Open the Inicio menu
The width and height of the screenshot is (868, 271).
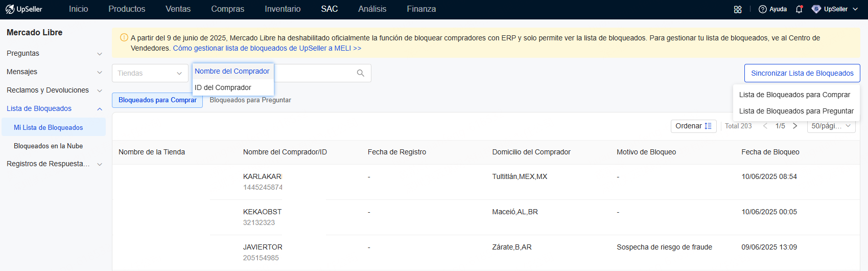tap(79, 9)
